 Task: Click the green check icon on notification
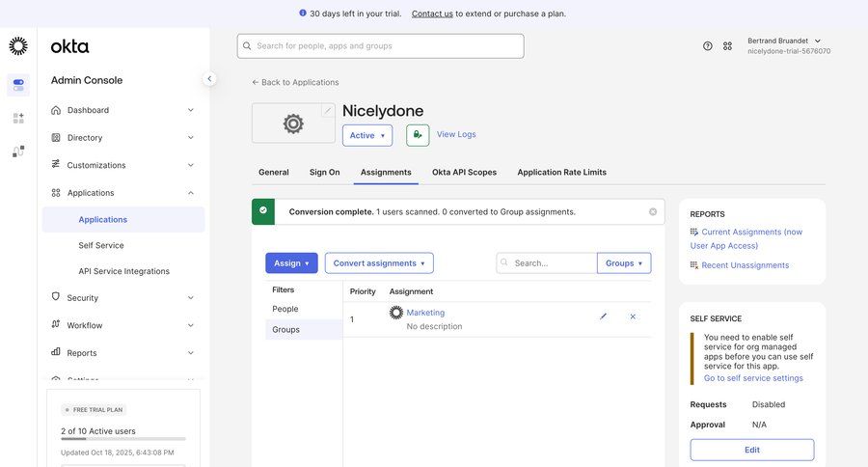click(263, 211)
